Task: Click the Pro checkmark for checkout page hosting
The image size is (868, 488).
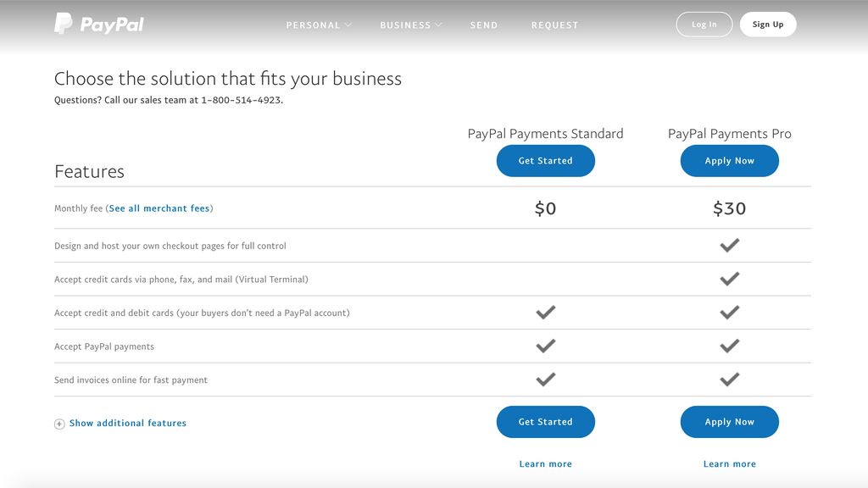Action: [x=729, y=245]
